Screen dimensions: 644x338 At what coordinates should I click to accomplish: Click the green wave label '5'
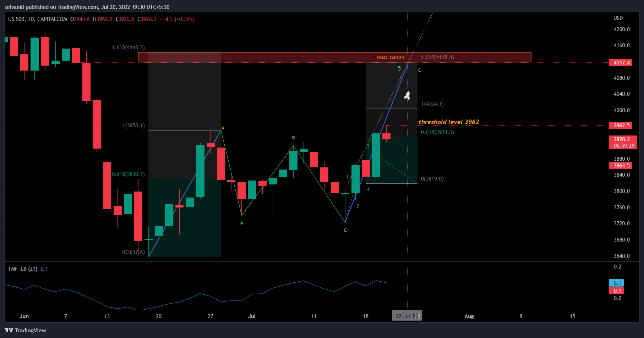click(399, 68)
